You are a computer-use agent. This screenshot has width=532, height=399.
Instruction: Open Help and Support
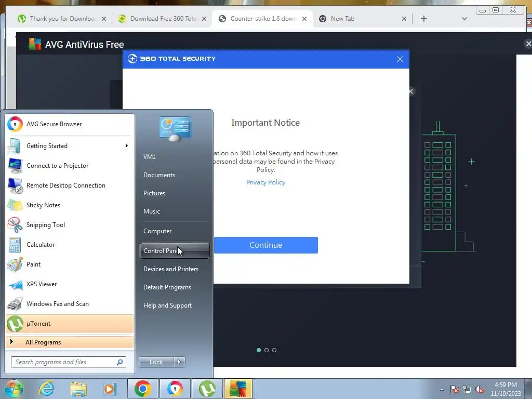[175, 305]
